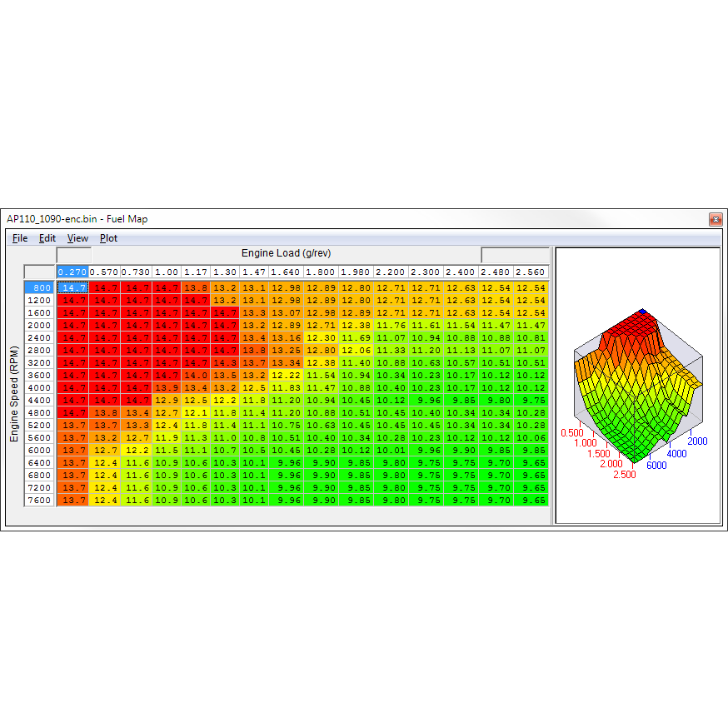Open the View menu
The image size is (728, 728).
[x=77, y=238]
